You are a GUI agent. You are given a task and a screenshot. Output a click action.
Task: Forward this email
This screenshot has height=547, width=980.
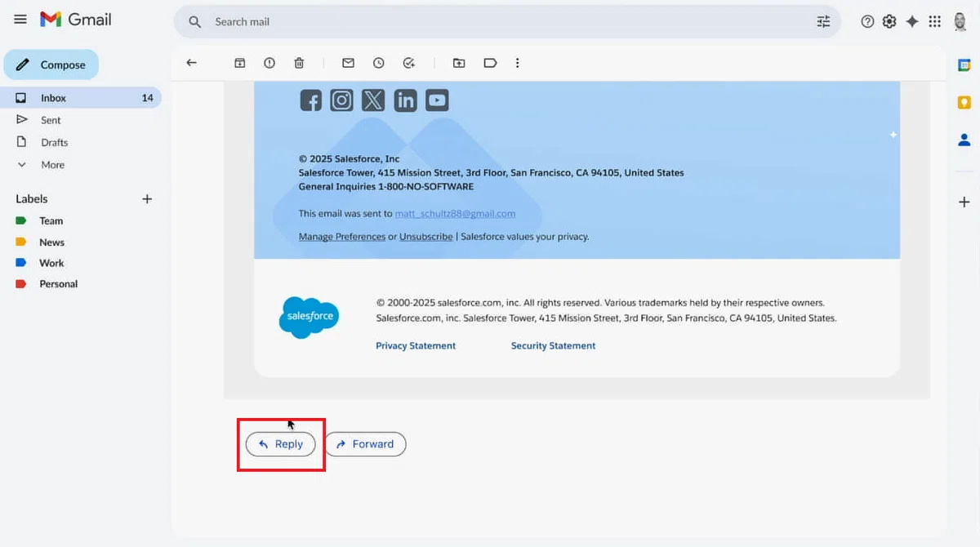[365, 444]
